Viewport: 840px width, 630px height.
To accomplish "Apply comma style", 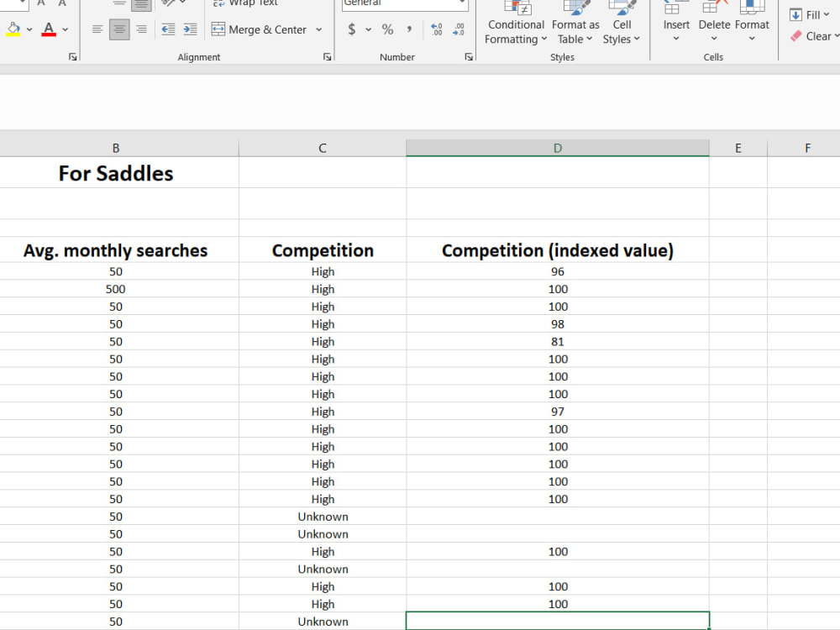I will [x=409, y=29].
